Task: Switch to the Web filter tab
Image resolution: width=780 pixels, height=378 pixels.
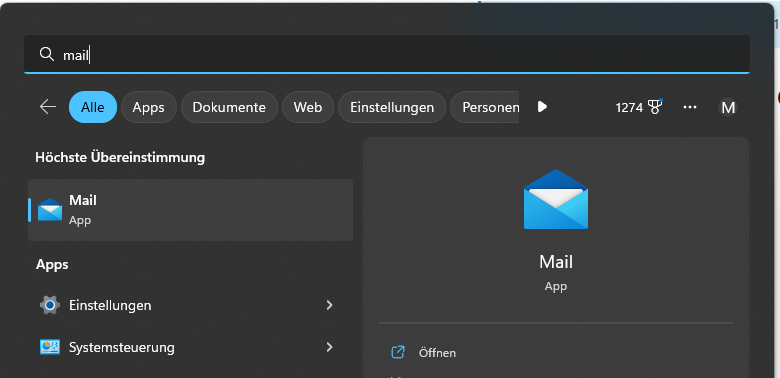Action: [x=308, y=107]
